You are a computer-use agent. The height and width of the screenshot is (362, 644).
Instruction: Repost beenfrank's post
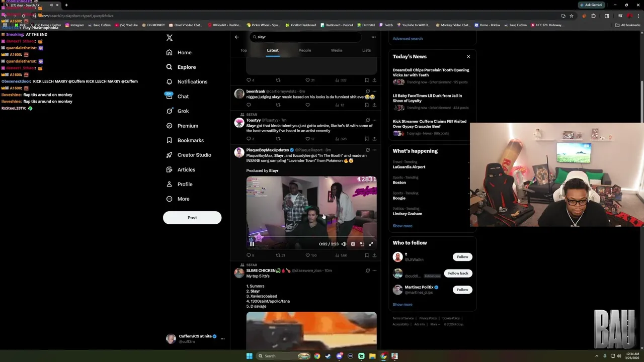coord(278,105)
